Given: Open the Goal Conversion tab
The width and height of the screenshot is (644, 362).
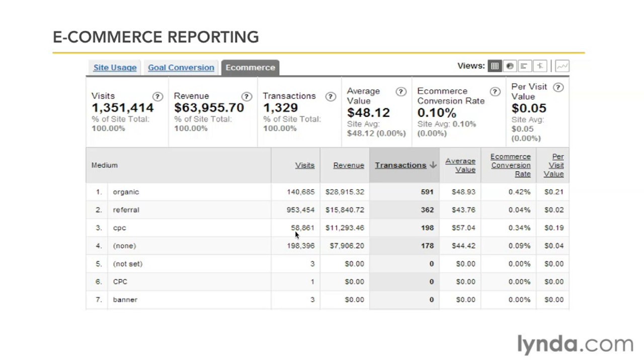Looking at the screenshot, I should [x=181, y=67].
